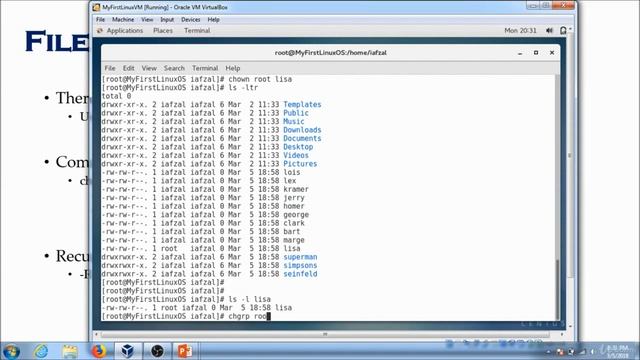Click the terminal title root@MyFirstLinuxOS:/home/iafzal
This screenshot has width=640, height=360.
click(x=331, y=53)
